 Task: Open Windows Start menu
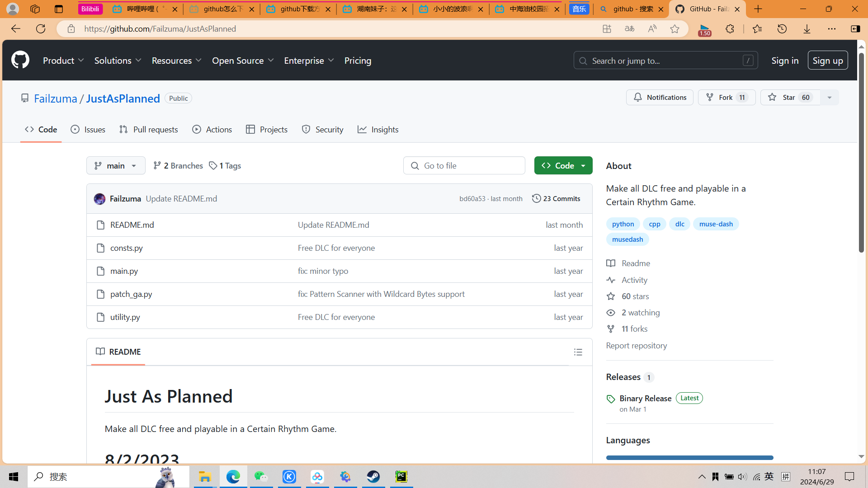tap(14, 477)
